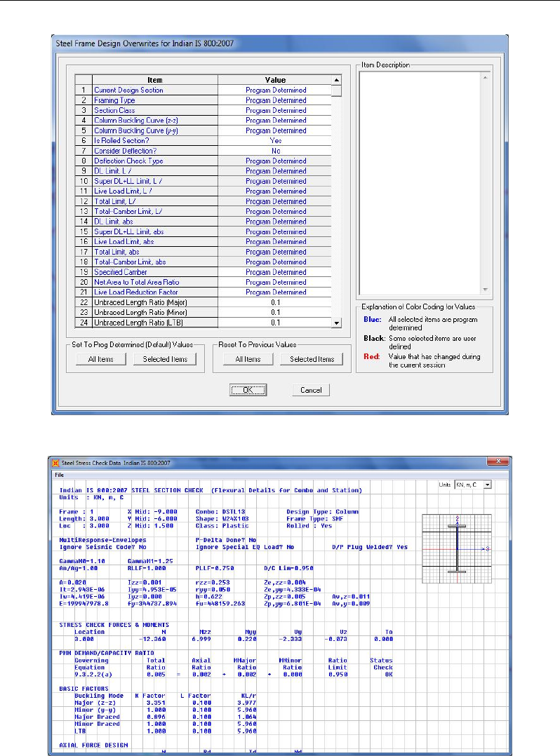Click the Steel Stress Check window title icon
This screenshot has width=560, height=756.
[56, 463]
